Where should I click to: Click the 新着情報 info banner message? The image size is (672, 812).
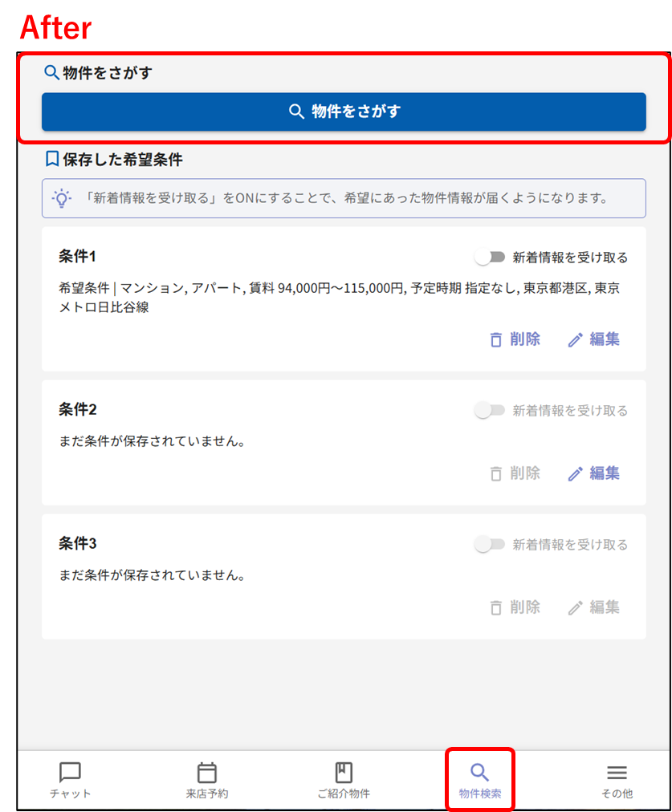point(346,198)
